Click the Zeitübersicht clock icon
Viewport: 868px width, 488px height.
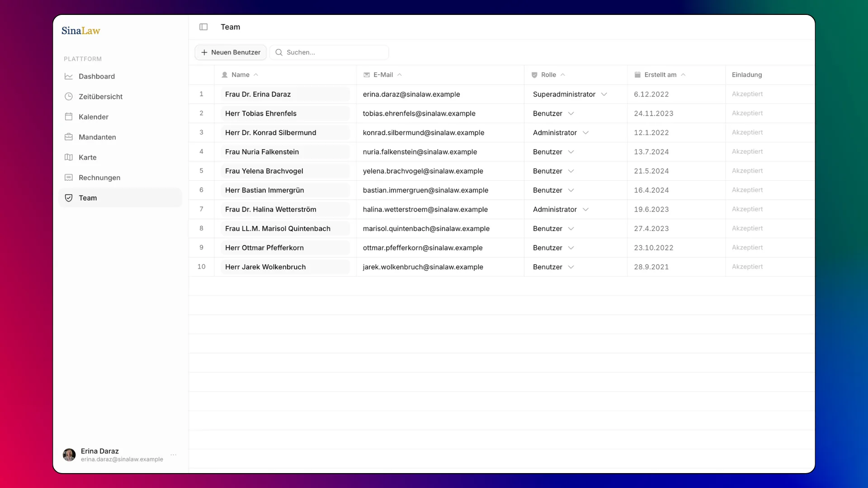pyautogui.click(x=69, y=97)
